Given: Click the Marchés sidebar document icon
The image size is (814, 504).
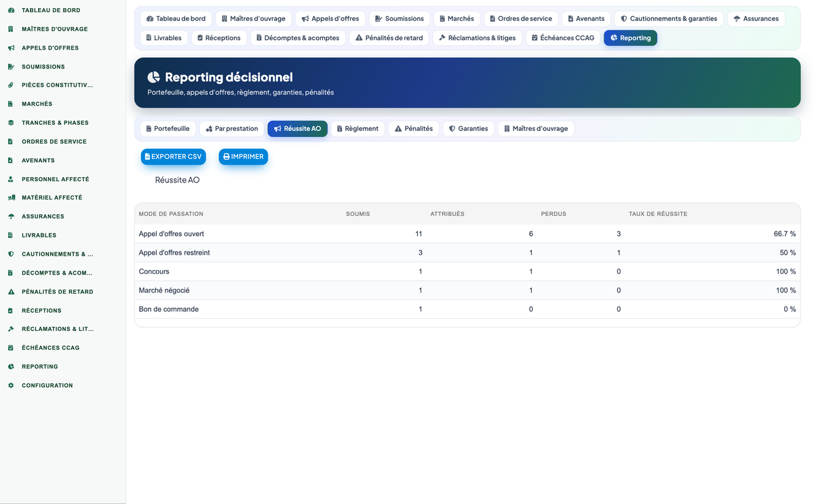Looking at the screenshot, I should point(11,104).
